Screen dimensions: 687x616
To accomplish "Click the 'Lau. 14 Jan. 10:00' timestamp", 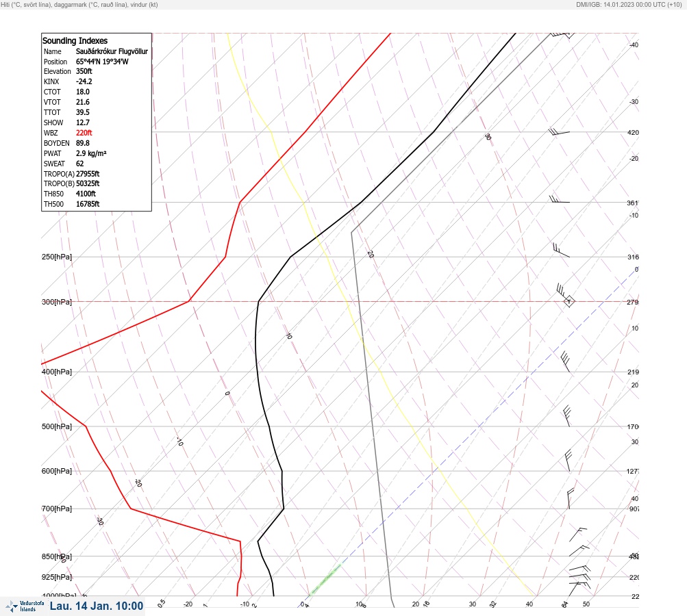I will click(97, 606).
